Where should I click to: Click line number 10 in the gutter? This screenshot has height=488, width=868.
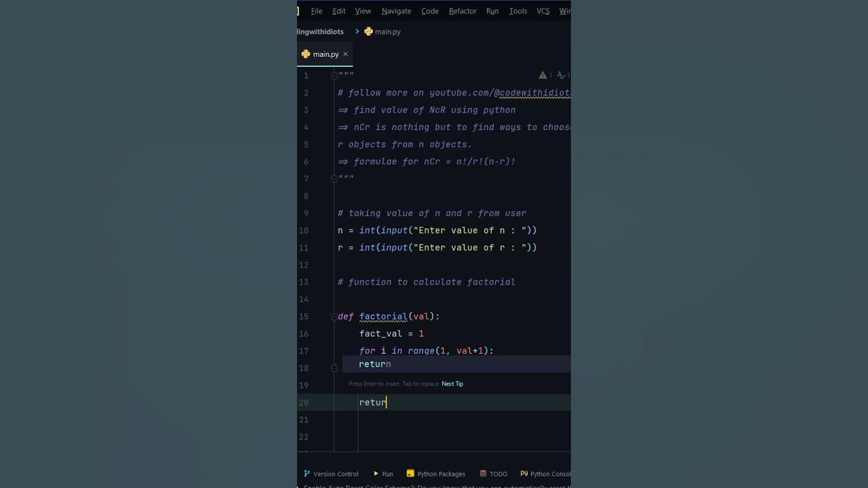(x=303, y=230)
